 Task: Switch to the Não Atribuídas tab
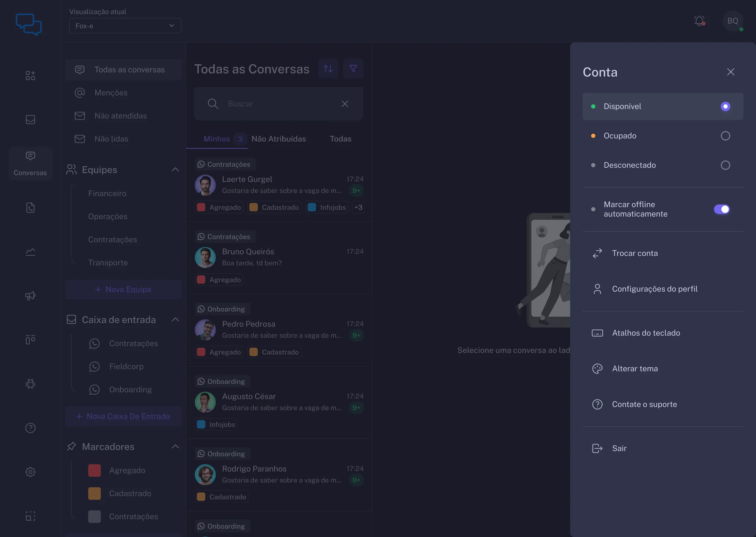279,139
